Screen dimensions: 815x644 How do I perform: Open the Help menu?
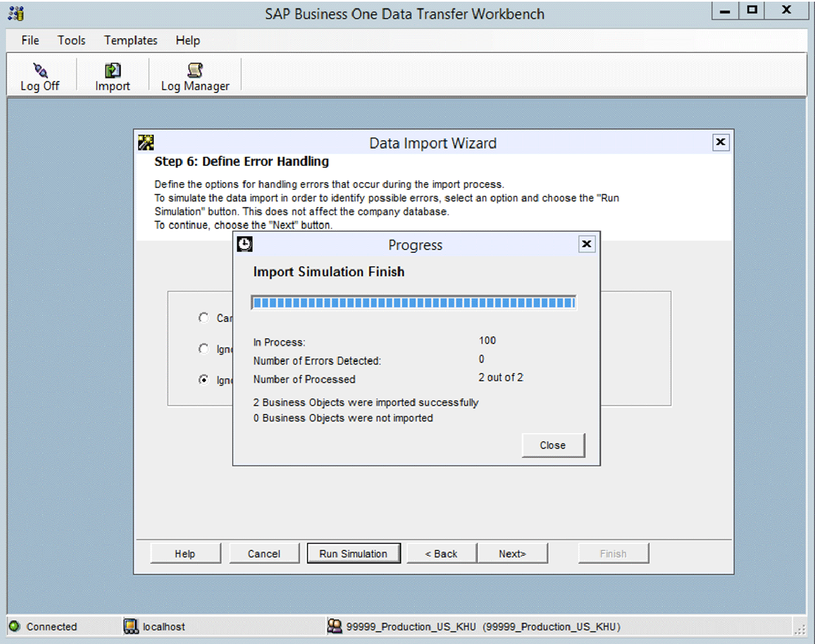(188, 40)
